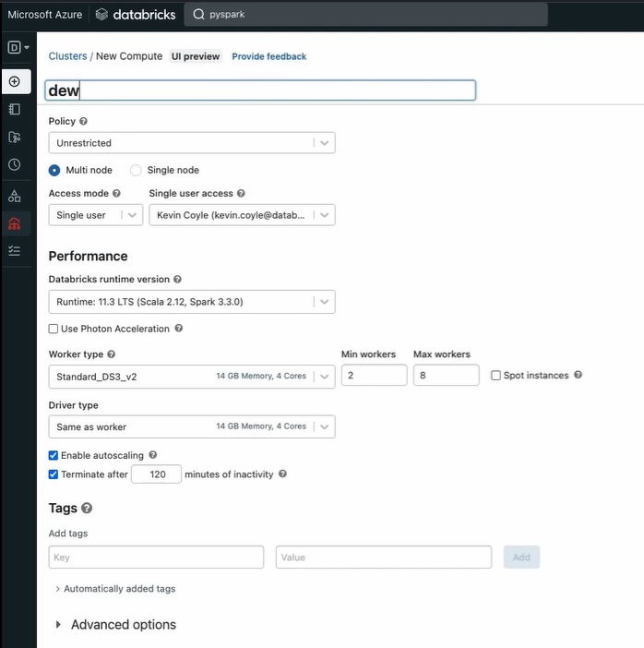Show help for Enable autoscaling
644x648 pixels.
(153, 454)
